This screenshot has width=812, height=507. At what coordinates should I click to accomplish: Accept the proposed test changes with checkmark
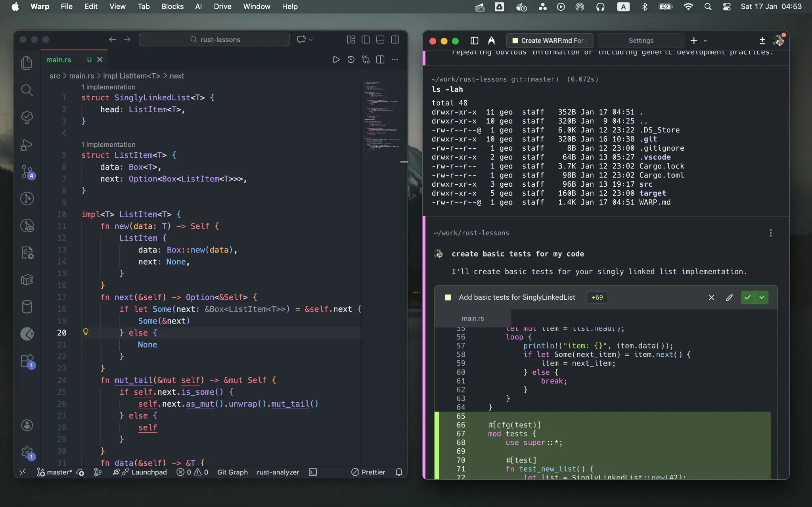pyautogui.click(x=747, y=297)
